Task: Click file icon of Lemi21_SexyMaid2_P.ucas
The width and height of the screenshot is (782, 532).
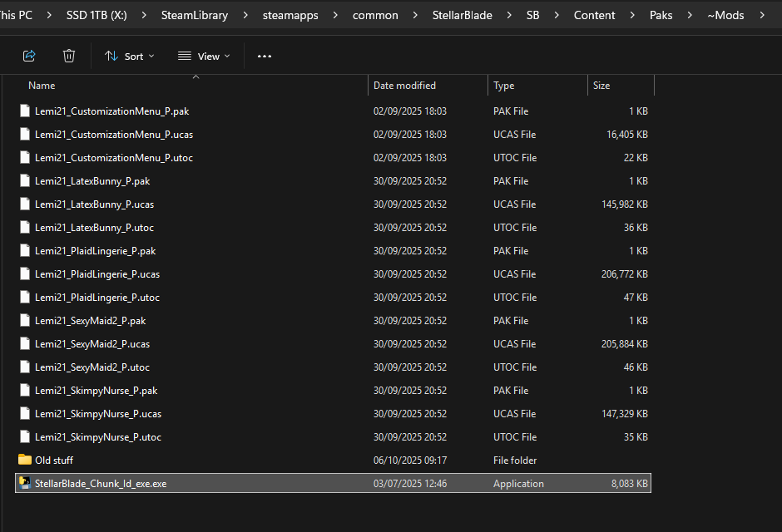Action: [24, 343]
